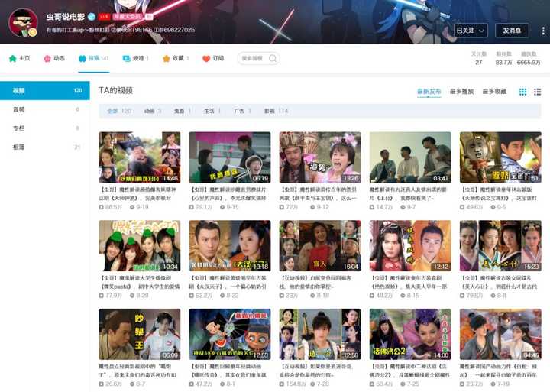Click the 虫哥说电影 user avatar
This screenshot has height=392, width=550.
pyautogui.click(x=23, y=23)
